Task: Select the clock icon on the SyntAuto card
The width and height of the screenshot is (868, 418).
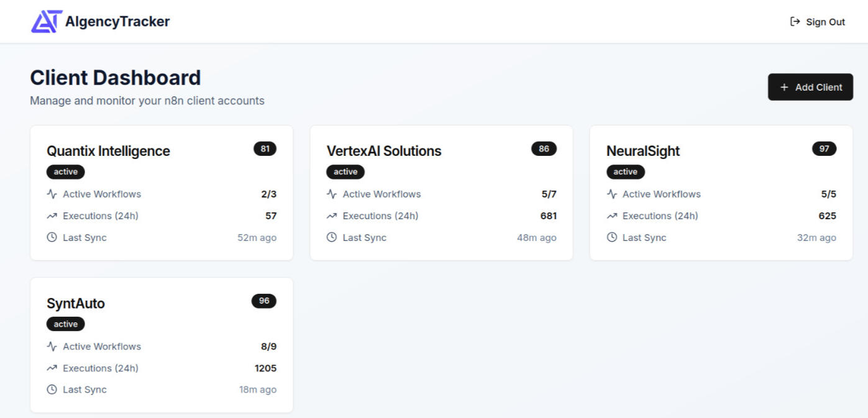Action: 52,389
